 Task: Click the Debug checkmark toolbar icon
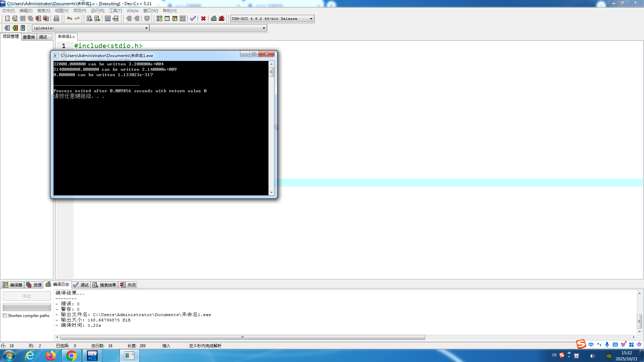[x=193, y=18]
